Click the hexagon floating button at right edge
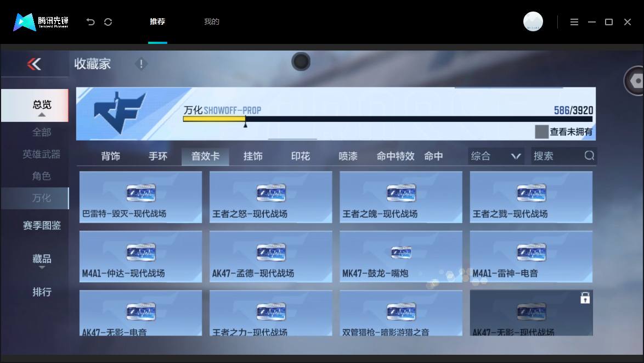Image resolution: width=644 pixels, height=363 pixels. 635,81
